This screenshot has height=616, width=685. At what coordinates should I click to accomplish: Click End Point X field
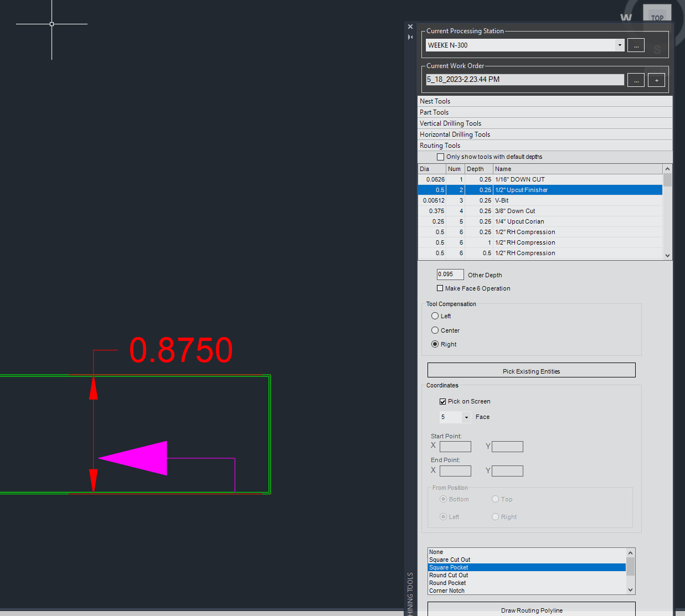tap(455, 471)
